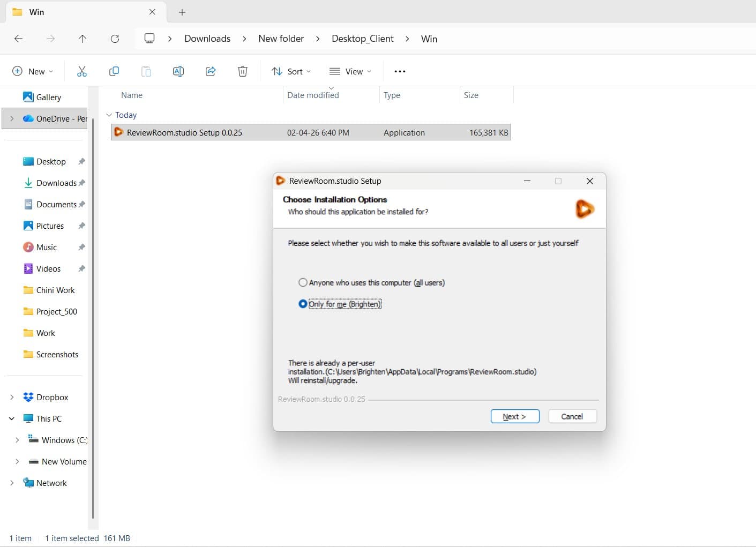Expand the New Volume tree node

(17, 461)
